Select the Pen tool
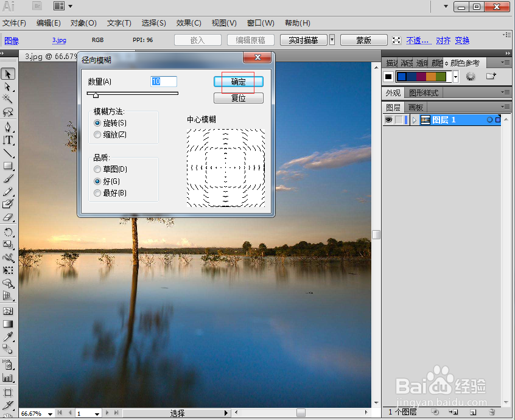This screenshot has height=420, width=515. click(7, 127)
